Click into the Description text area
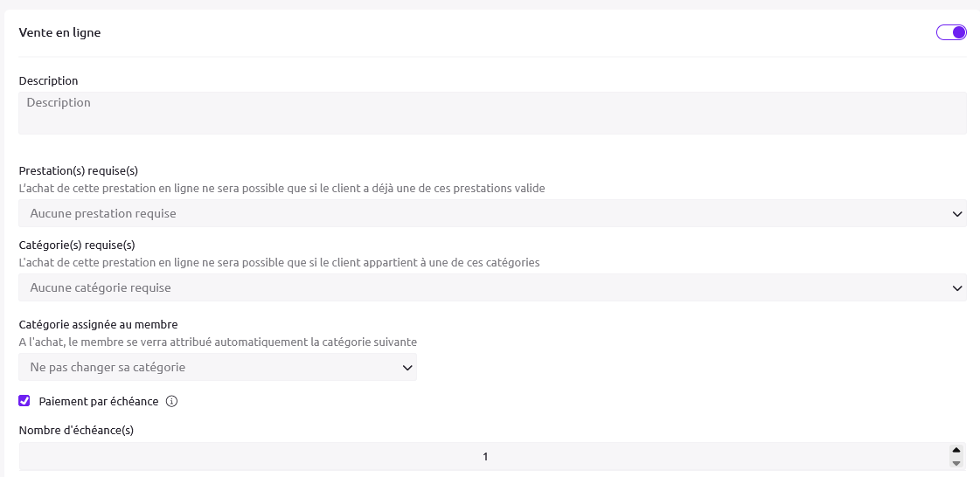980x477 pixels. coord(492,113)
